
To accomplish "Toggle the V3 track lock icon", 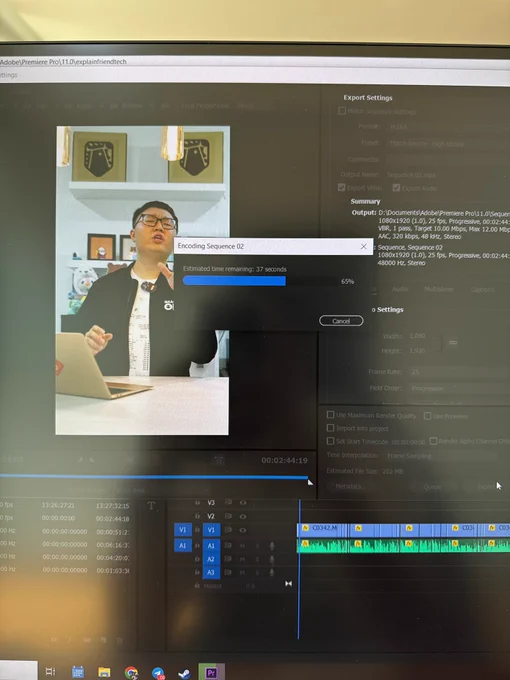I will (x=197, y=503).
